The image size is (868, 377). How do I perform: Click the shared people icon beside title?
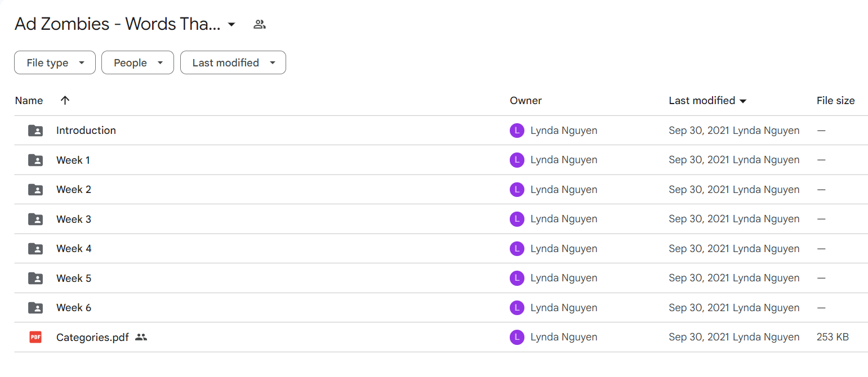(x=259, y=24)
